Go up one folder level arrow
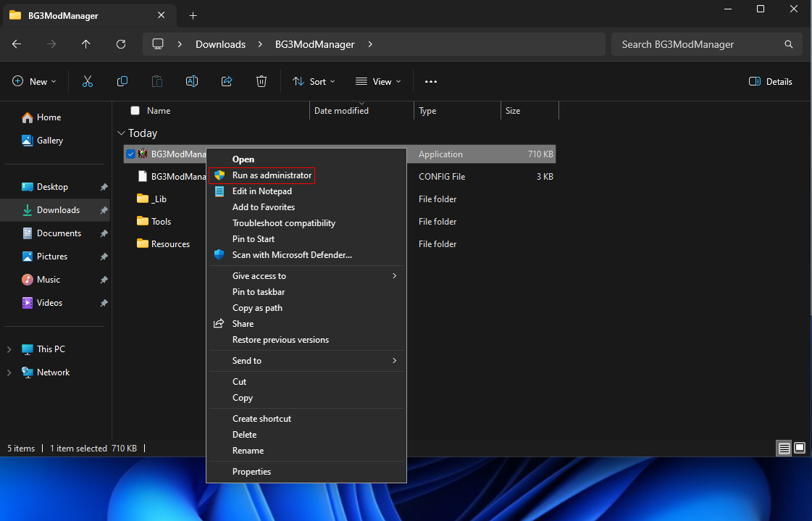This screenshot has width=812, height=521. click(x=86, y=44)
